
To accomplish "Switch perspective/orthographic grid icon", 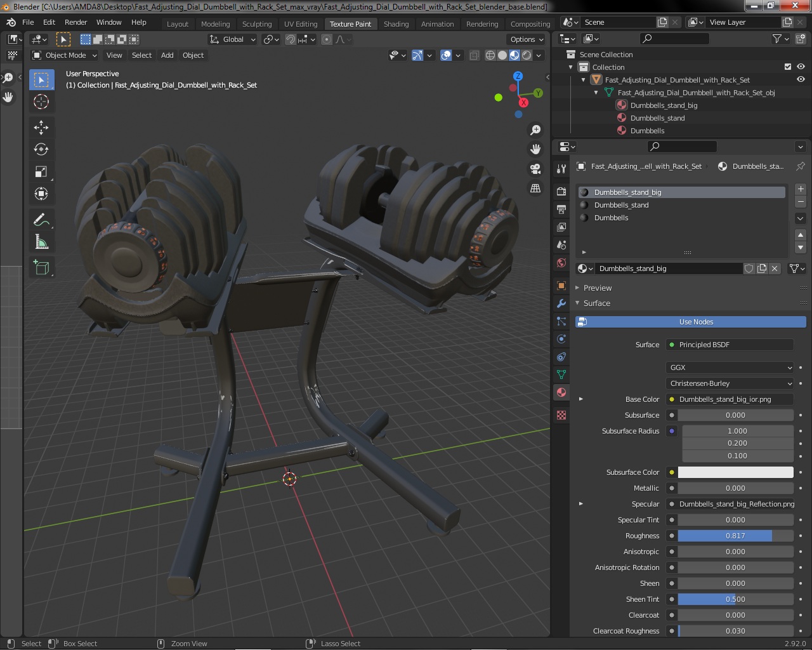I will click(535, 189).
